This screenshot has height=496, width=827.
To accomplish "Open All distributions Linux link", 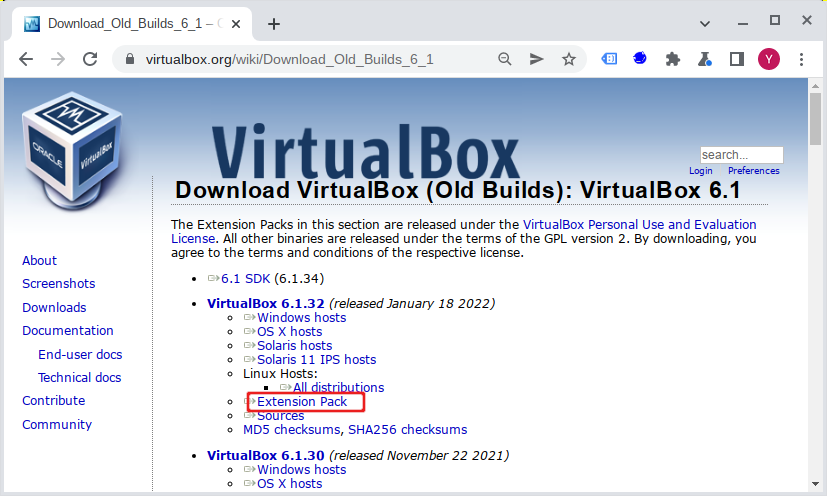I will click(339, 388).
